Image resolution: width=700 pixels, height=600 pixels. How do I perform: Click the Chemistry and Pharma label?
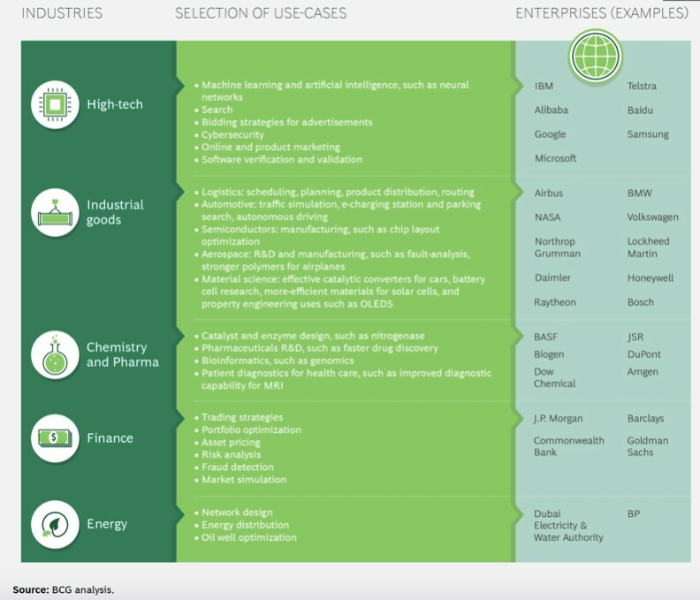[123, 354]
